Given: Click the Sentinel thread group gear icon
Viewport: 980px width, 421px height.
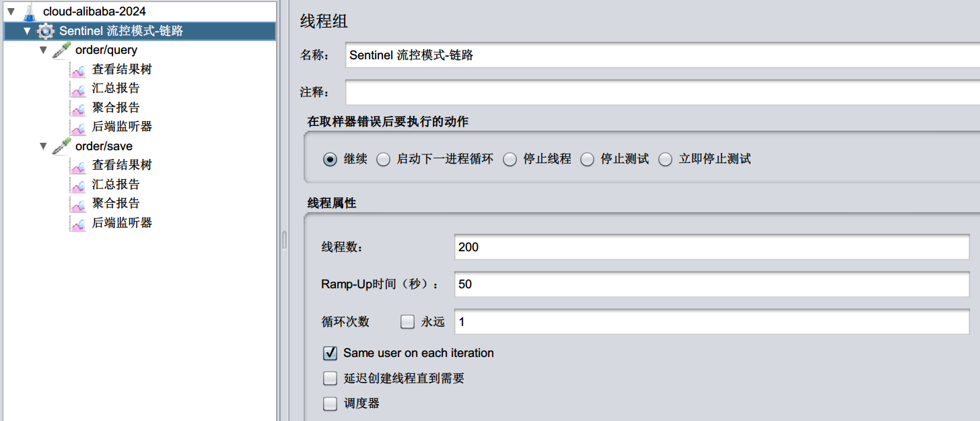Looking at the screenshot, I should 45,31.
